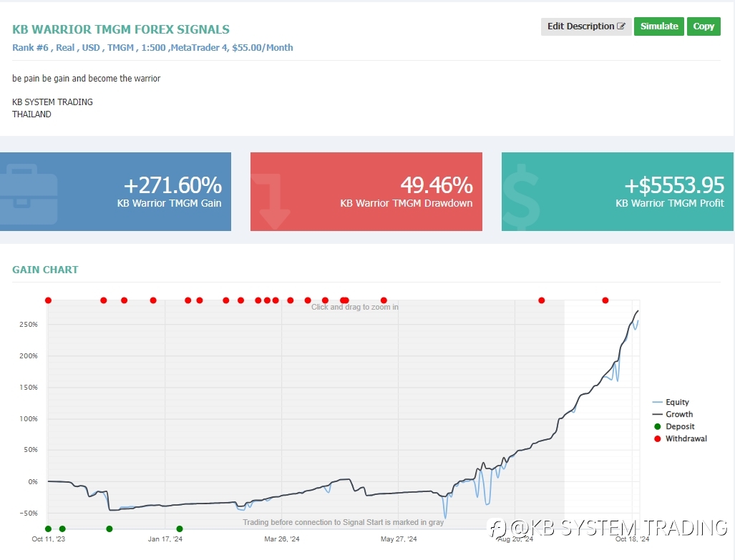Click the GAIN CHART heading
The height and width of the screenshot is (560, 735).
(45, 270)
